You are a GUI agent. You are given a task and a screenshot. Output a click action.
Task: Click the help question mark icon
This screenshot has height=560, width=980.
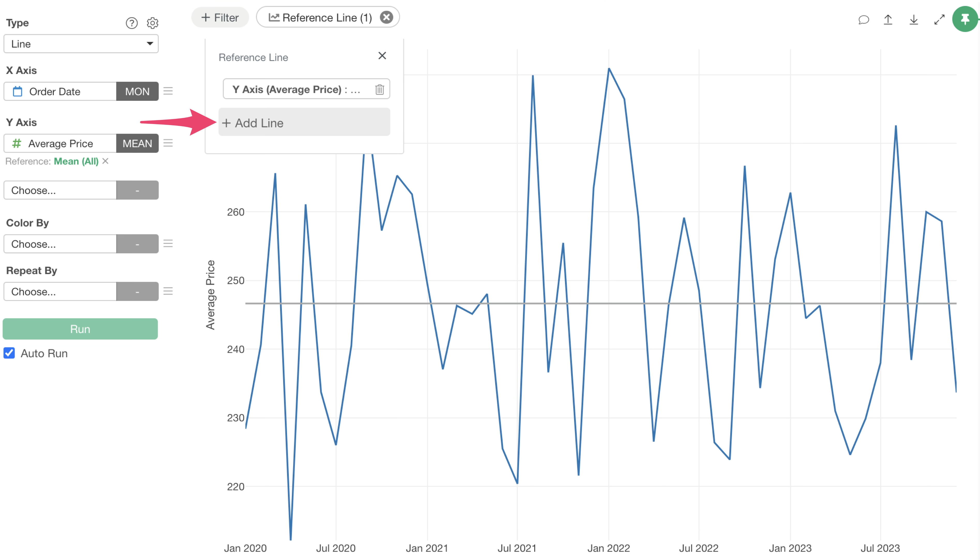pyautogui.click(x=132, y=23)
